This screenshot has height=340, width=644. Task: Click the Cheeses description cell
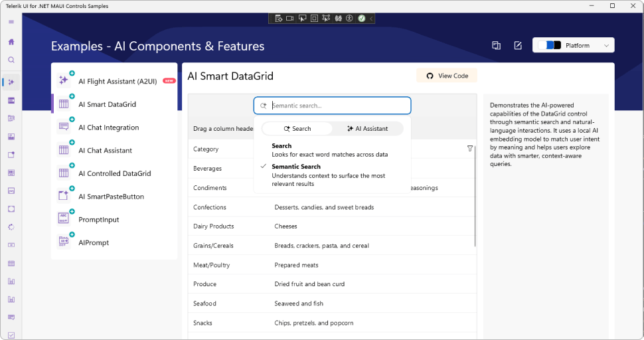click(x=285, y=226)
